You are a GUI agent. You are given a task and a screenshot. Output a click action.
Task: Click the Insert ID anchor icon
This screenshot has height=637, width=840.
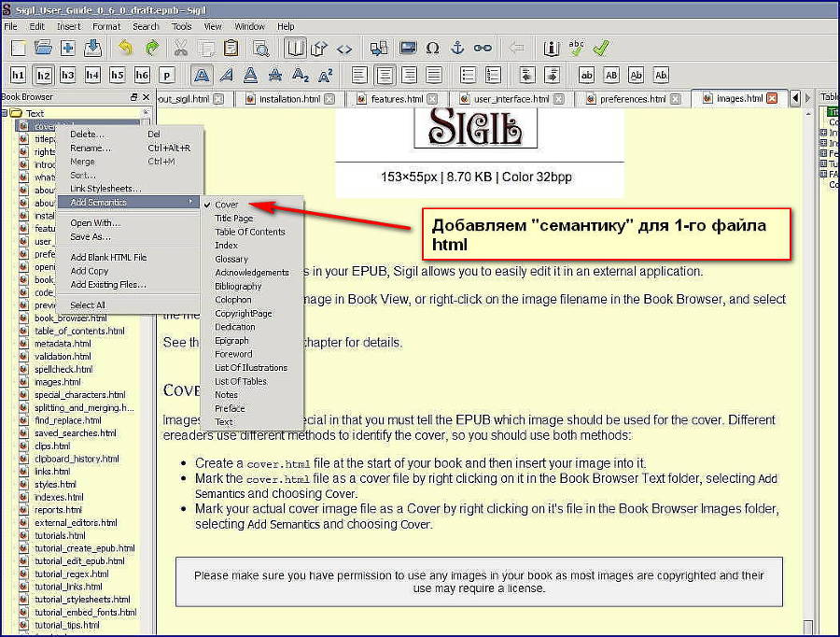[x=457, y=48]
